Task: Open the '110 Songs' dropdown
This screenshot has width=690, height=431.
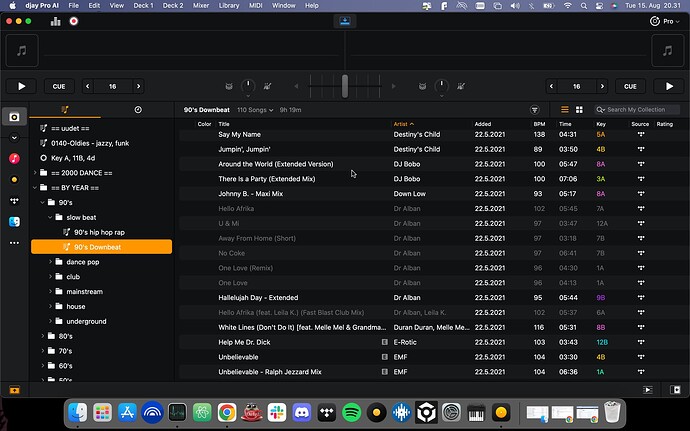Action: point(255,110)
